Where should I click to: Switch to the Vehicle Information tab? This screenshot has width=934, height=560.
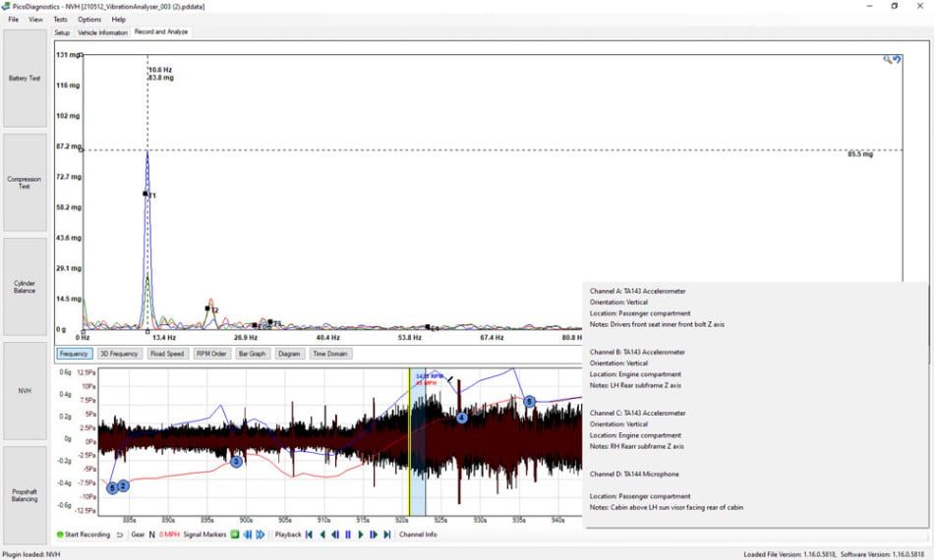[102, 32]
